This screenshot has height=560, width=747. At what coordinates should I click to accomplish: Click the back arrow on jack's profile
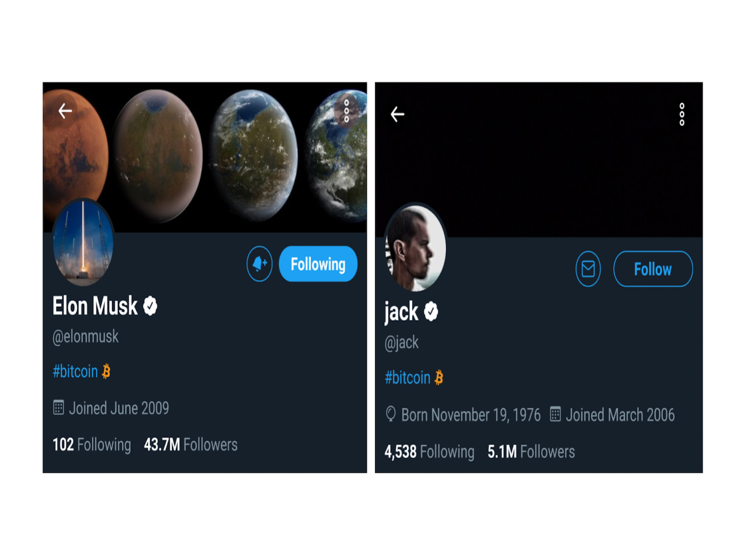click(397, 114)
